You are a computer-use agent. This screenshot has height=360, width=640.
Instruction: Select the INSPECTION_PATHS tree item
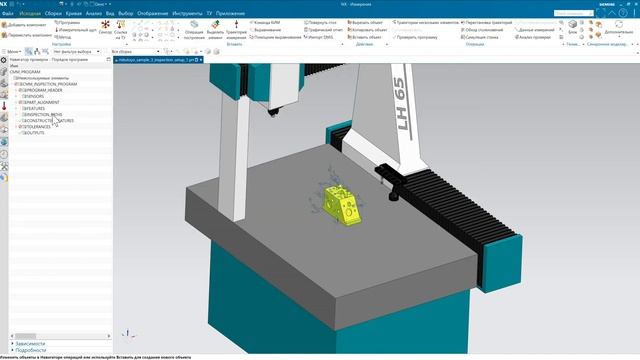click(42, 115)
